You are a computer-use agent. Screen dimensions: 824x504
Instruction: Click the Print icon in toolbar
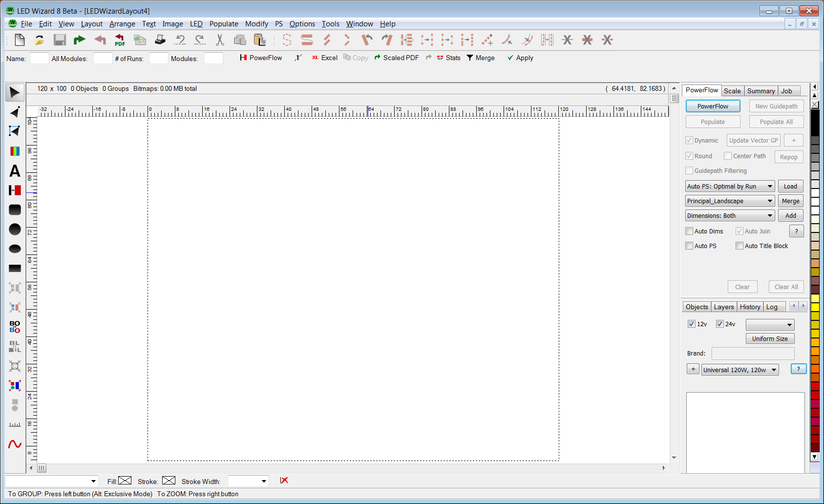point(160,40)
